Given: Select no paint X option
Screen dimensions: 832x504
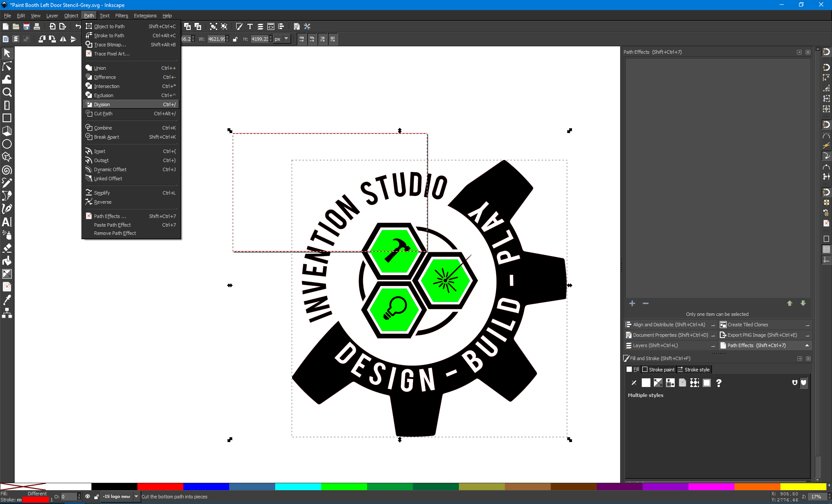Looking at the screenshot, I should coord(634,383).
